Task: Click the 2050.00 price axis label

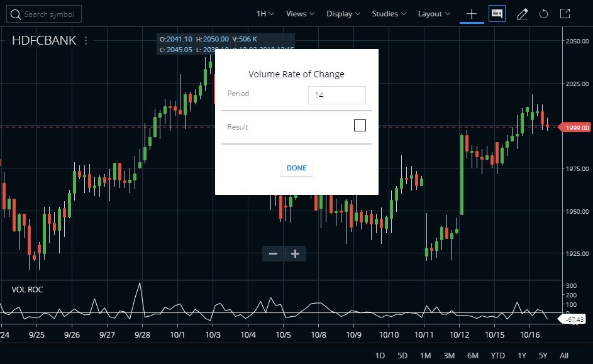Action: pyautogui.click(x=577, y=41)
